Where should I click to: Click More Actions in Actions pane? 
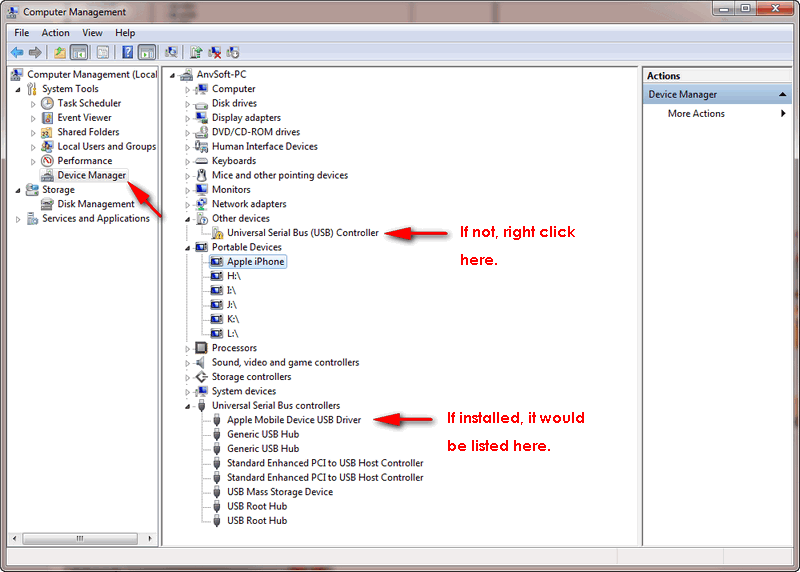click(696, 114)
